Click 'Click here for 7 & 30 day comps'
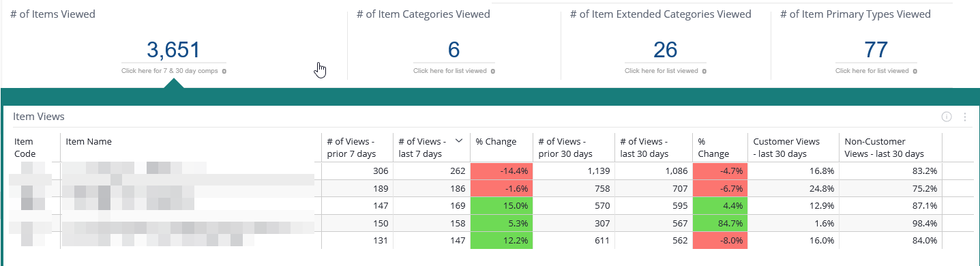Image resolution: width=980 pixels, height=266 pixels. [170, 70]
